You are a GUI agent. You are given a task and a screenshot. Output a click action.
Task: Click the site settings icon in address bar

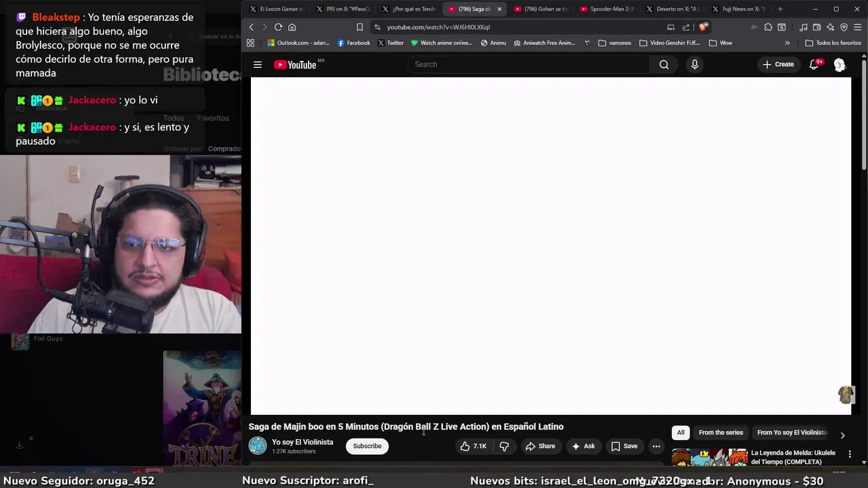[x=377, y=27]
